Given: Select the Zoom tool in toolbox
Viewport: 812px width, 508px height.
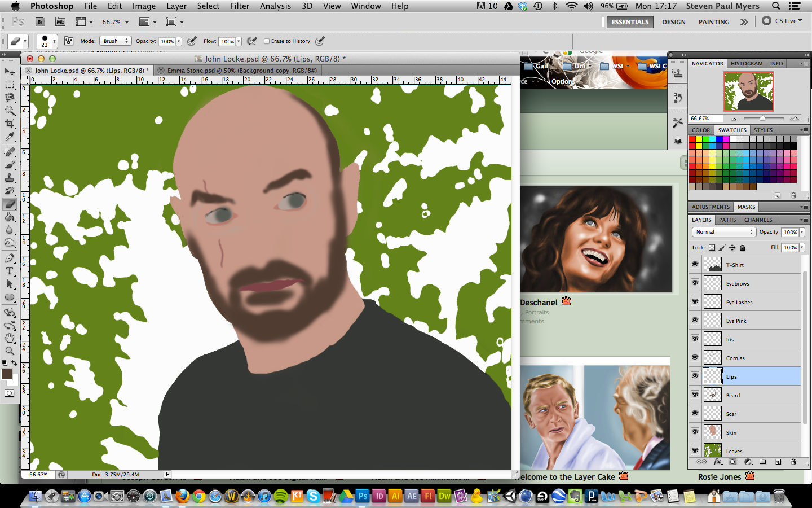Looking at the screenshot, I should (x=10, y=351).
